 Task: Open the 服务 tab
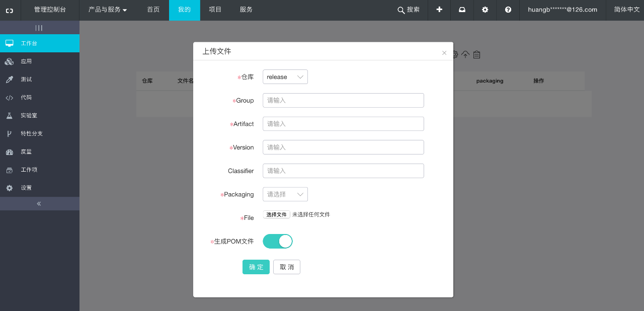coord(246,10)
